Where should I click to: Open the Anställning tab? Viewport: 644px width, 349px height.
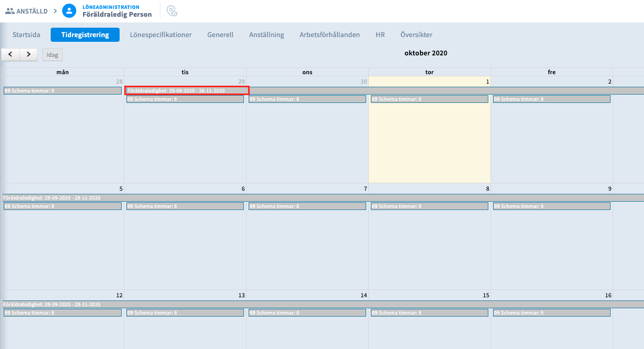(x=266, y=35)
